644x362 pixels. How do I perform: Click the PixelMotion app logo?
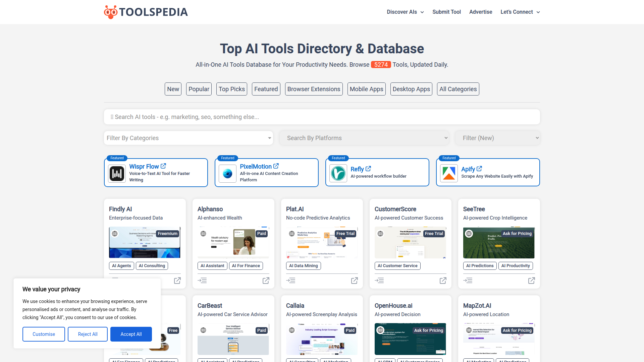pyautogui.click(x=228, y=173)
